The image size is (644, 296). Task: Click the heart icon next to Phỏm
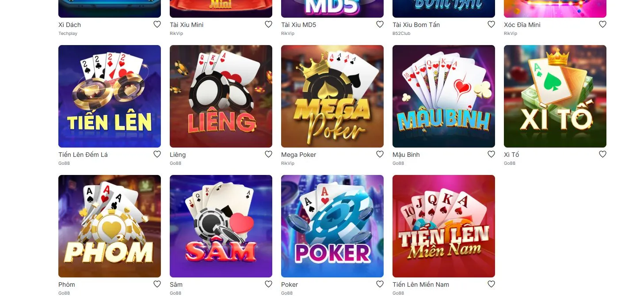pyautogui.click(x=157, y=284)
